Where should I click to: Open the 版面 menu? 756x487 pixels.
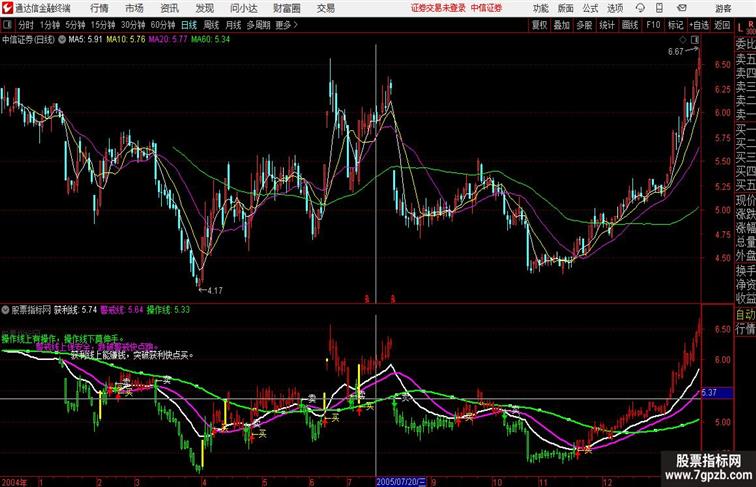(x=566, y=8)
